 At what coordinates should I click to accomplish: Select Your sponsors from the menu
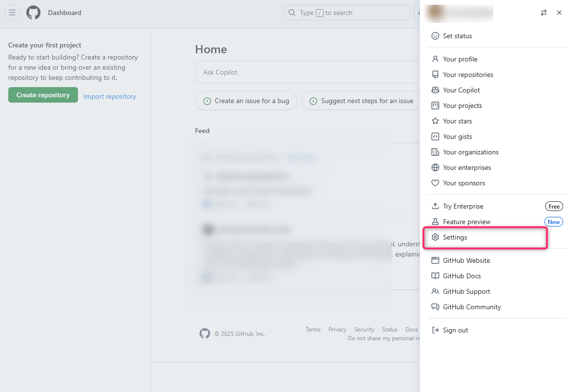pyautogui.click(x=497, y=183)
